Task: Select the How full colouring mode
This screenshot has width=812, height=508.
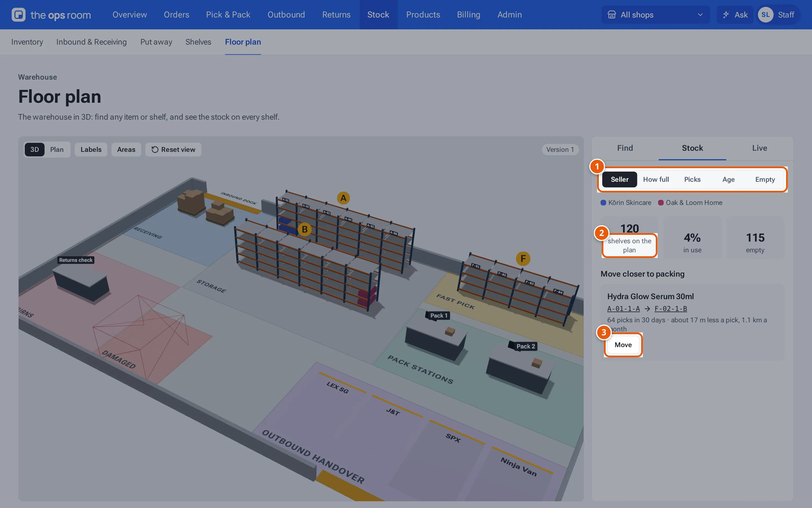Action: tap(656, 179)
